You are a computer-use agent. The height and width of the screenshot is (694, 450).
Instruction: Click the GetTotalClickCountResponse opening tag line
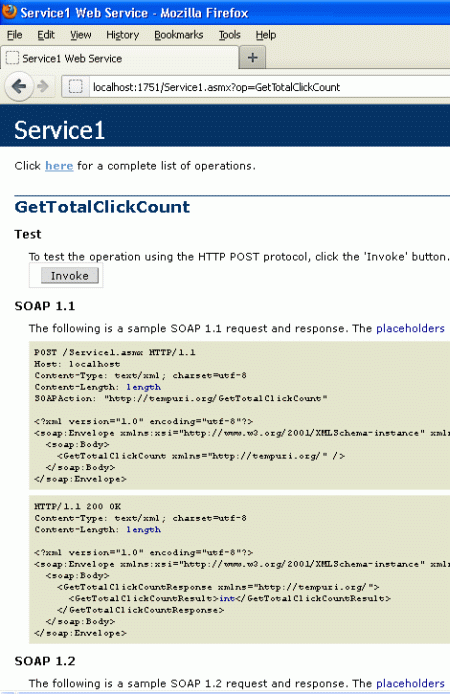click(218, 587)
